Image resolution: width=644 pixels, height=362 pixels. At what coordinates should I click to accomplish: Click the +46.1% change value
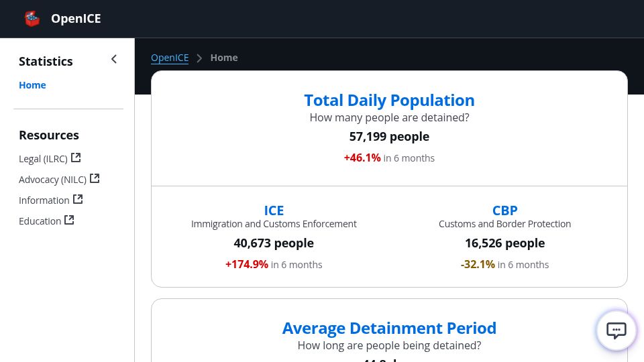click(x=362, y=158)
